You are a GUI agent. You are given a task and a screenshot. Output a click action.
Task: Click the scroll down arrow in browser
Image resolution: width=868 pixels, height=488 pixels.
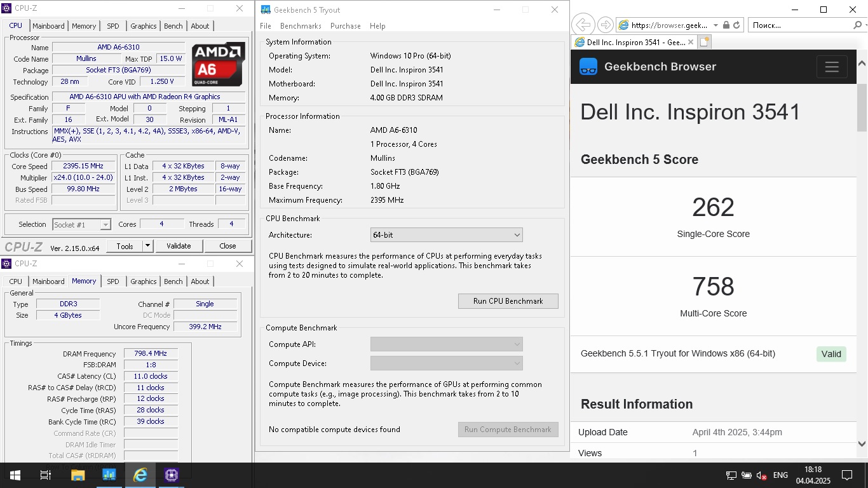(x=862, y=444)
